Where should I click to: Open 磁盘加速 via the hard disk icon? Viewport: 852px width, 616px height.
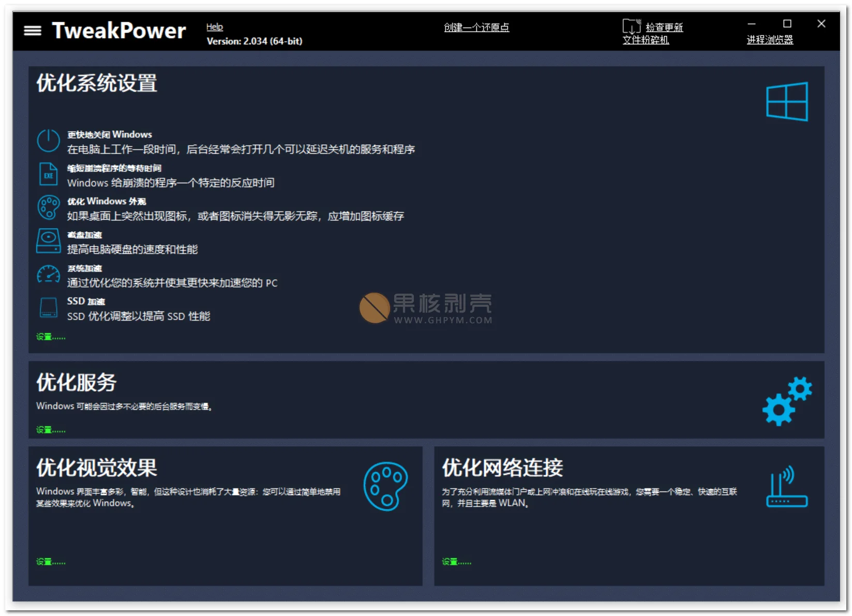pyautogui.click(x=48, y=241)
